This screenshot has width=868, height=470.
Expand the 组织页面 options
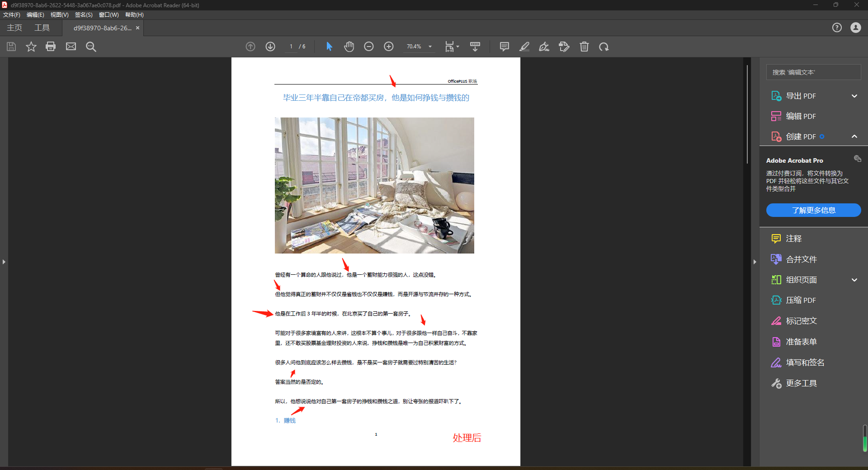point(854,280)
